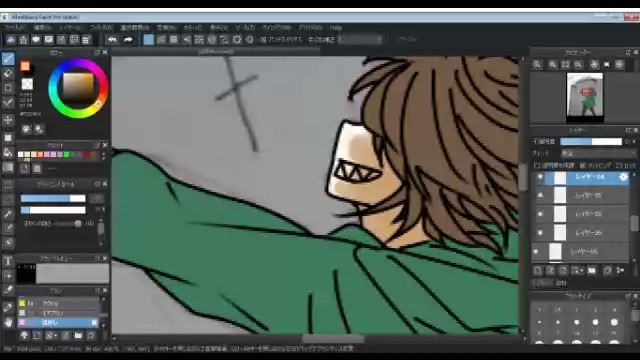Adjust the layer opacity slider
Screen dimensions: 640x360
point(591,142)
